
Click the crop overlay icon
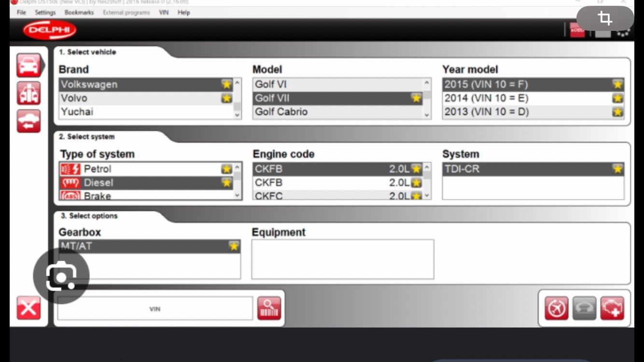(605, 19)
